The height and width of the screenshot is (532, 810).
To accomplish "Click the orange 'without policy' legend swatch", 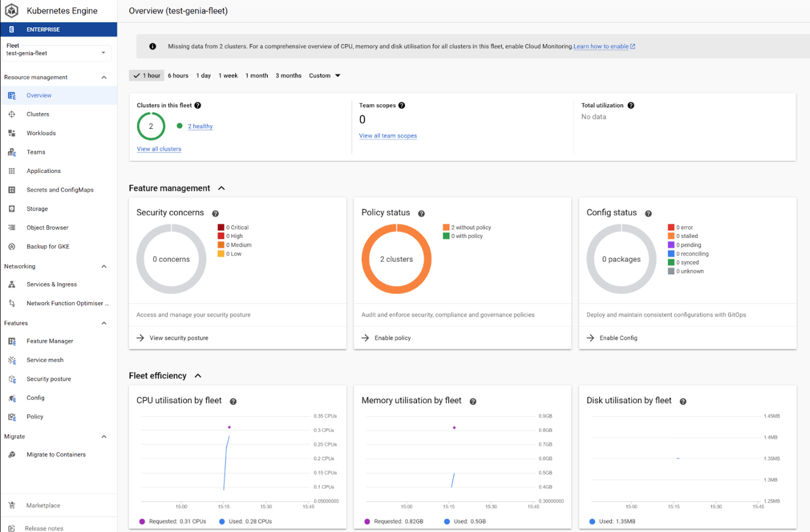I will click(446, 227).
